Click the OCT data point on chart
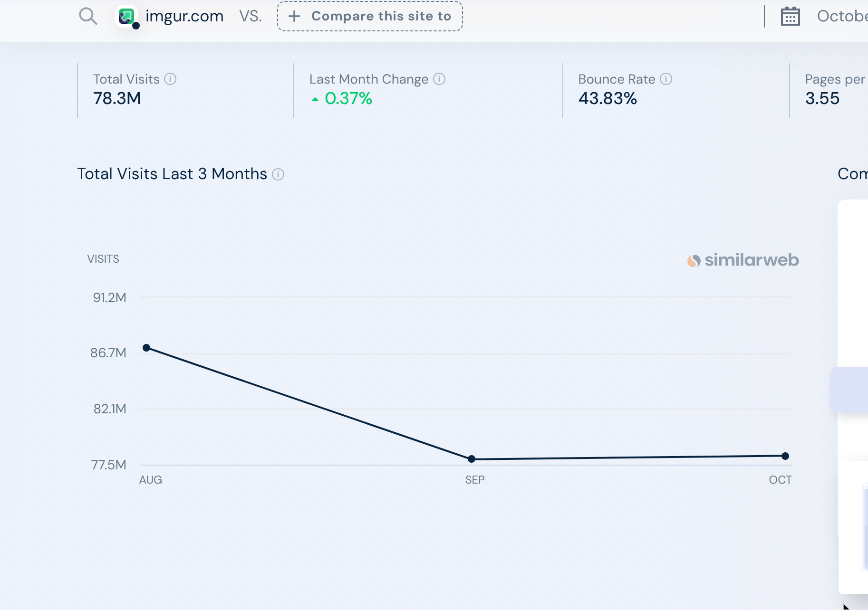The image size is (868, 610). (785, 456)
